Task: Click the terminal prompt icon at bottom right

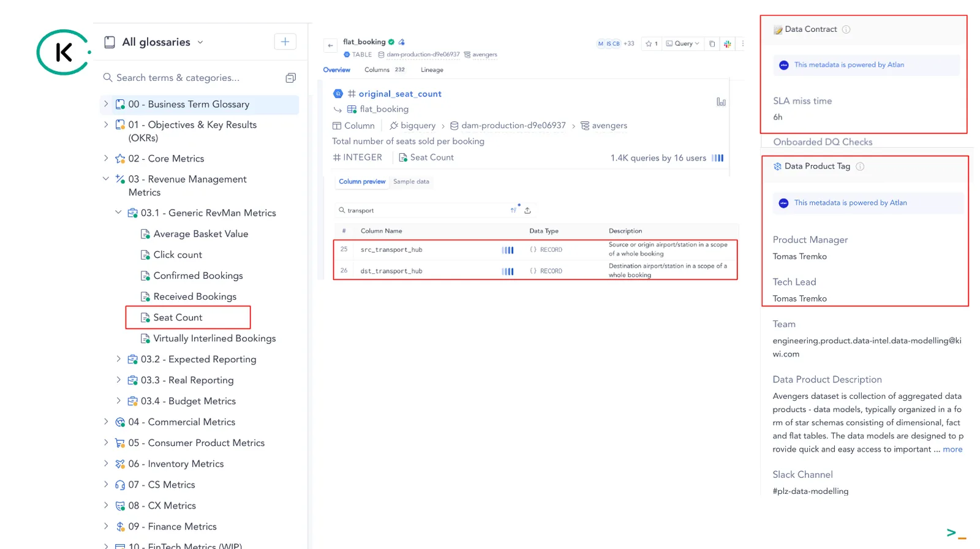Action: point(956,534)
